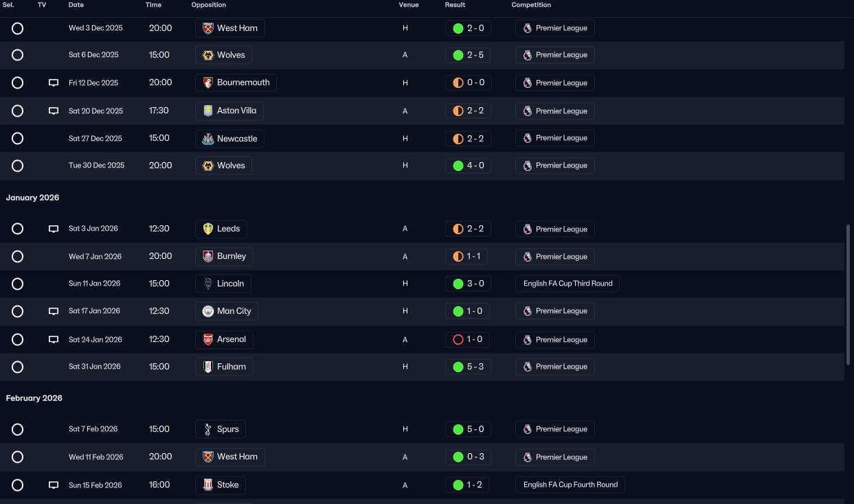Tick the selection circle for Spurs fixture
This screenshot has height=504, width=854.
pos(18,429)
